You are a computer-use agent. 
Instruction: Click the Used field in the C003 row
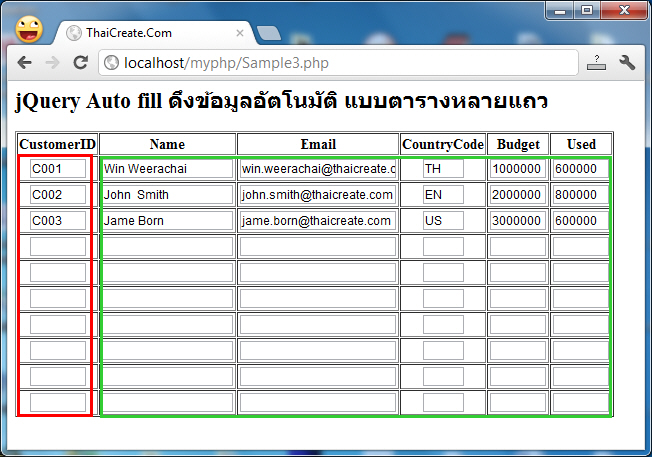coord(581,221)
